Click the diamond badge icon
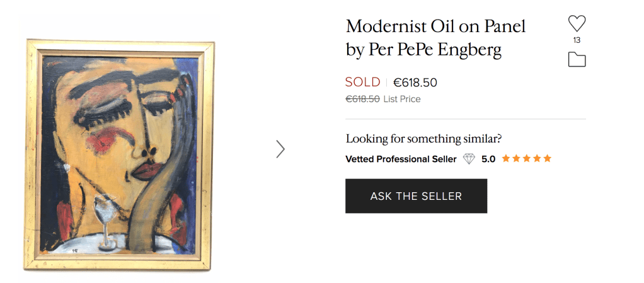Image resolution: width=644 pixels, height=283 pixels. click(x=469, y=159)
